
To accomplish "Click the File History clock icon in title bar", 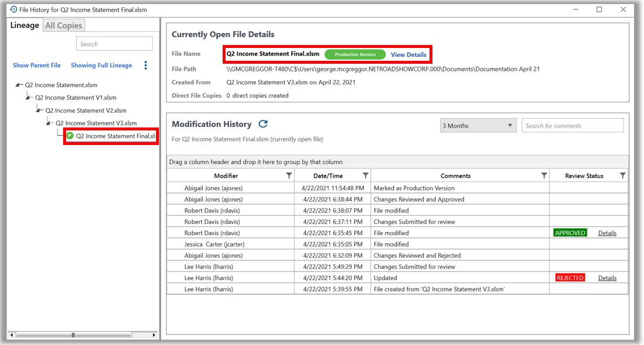I will click(13, 9).
